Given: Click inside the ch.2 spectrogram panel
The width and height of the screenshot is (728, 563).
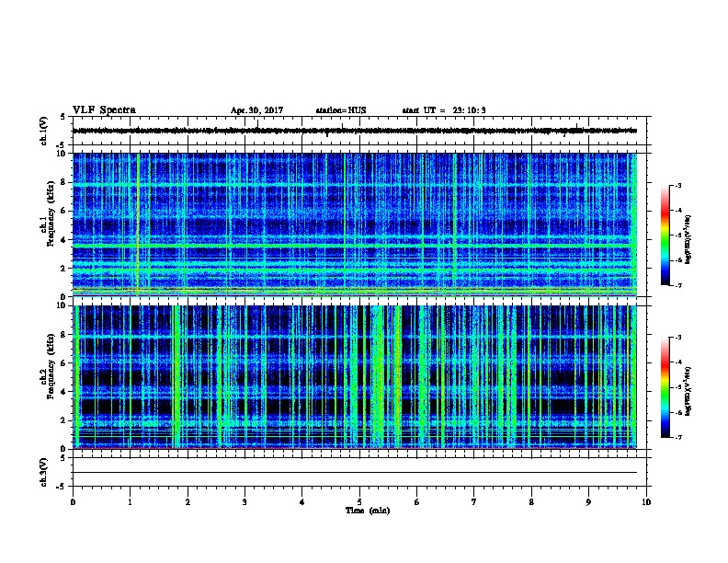Looking at the screenshot, I should pyautogui.click(x=355, y=377).
